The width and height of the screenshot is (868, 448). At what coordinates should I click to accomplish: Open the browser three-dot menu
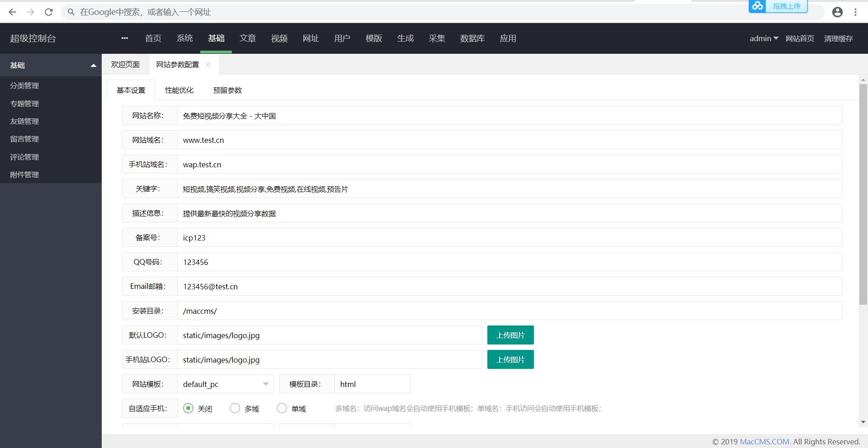855,12
